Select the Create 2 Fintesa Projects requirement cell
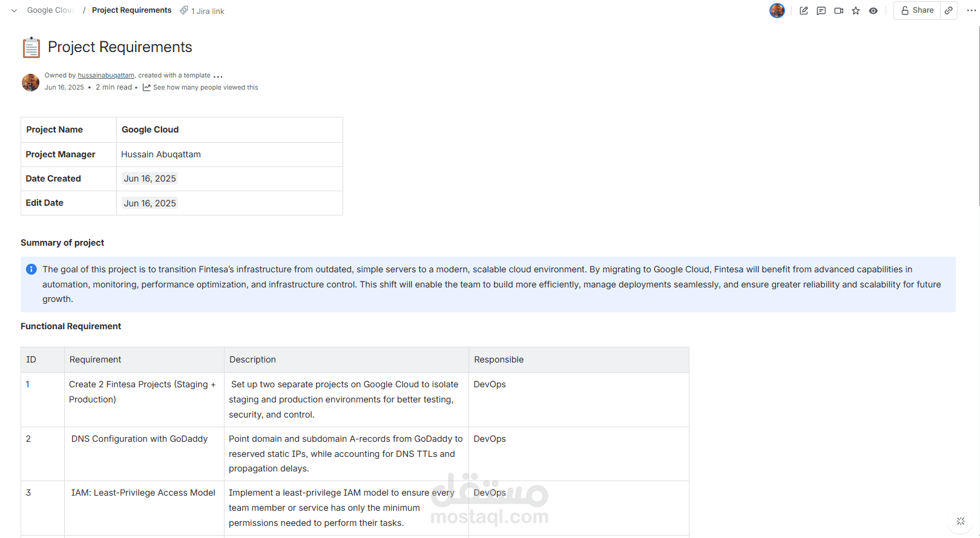 [144, 399]
